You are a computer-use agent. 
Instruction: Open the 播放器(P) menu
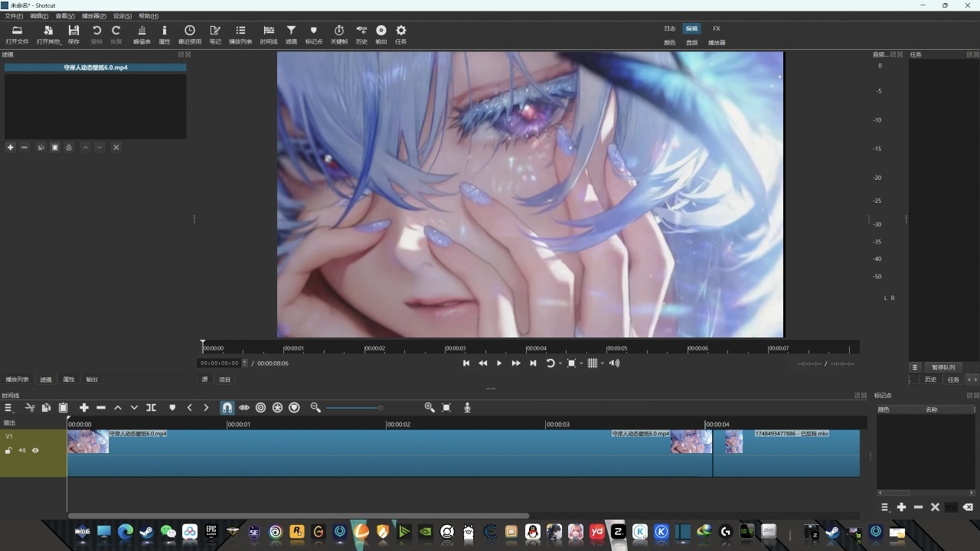point(94,16)
